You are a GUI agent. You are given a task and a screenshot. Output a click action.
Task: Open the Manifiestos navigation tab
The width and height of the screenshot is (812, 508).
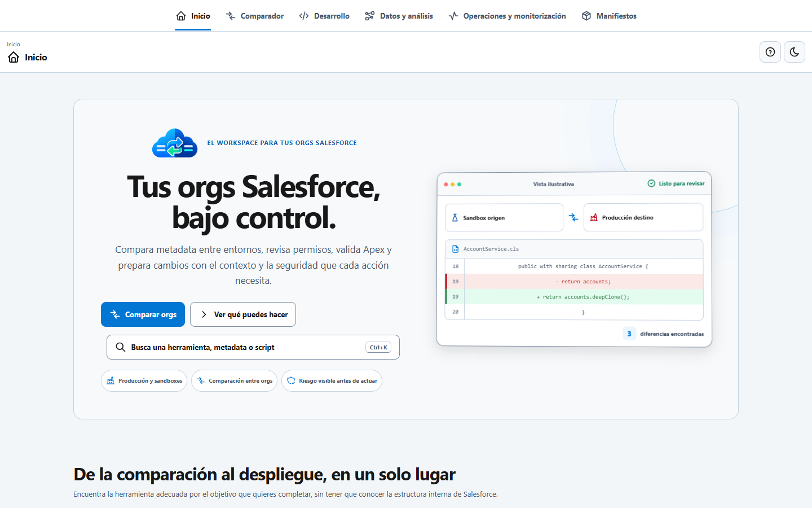pos(609,16)
